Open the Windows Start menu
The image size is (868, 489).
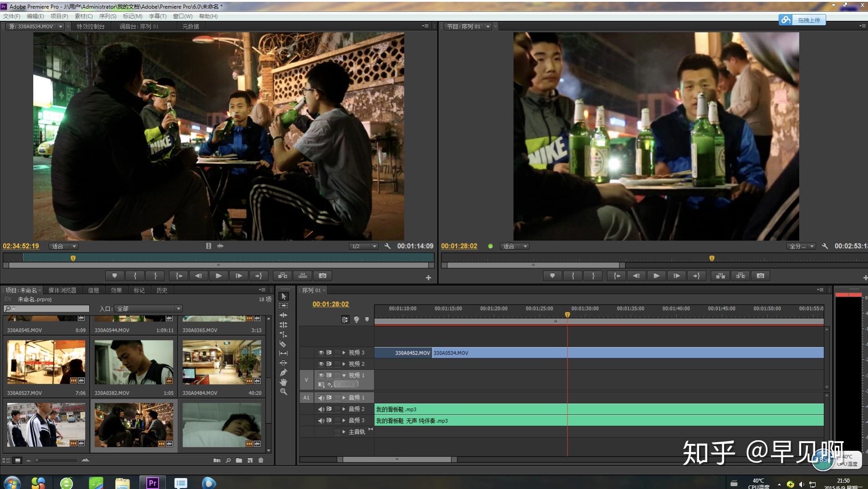pos(12,483)
